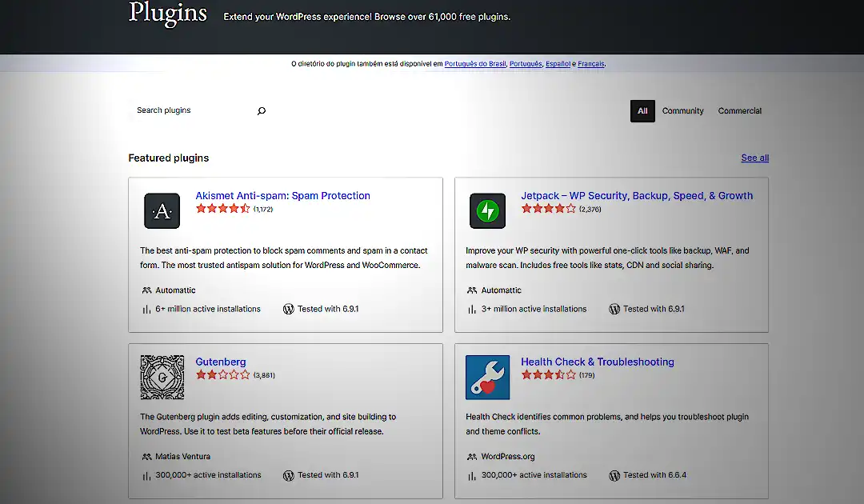Viewport: 864px width, 504px height.
Task: Click WordPress.org author name
Action: point(507,457)
